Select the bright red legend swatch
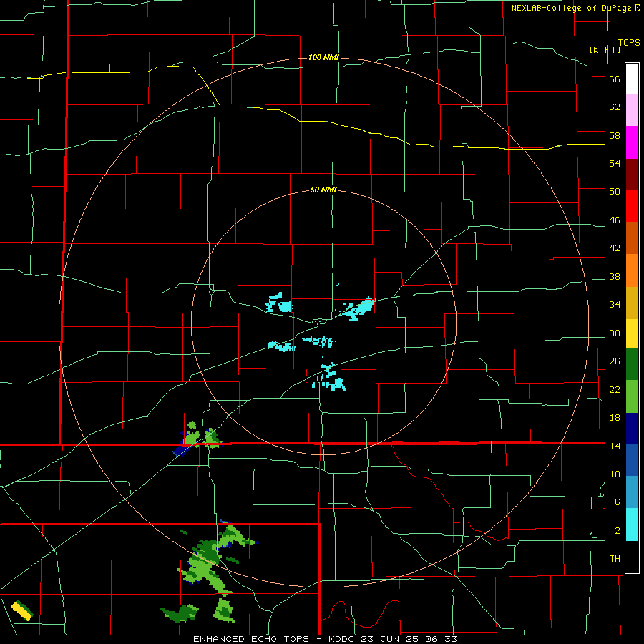This screenshot has height=644, width=644. tap(632, 206)
